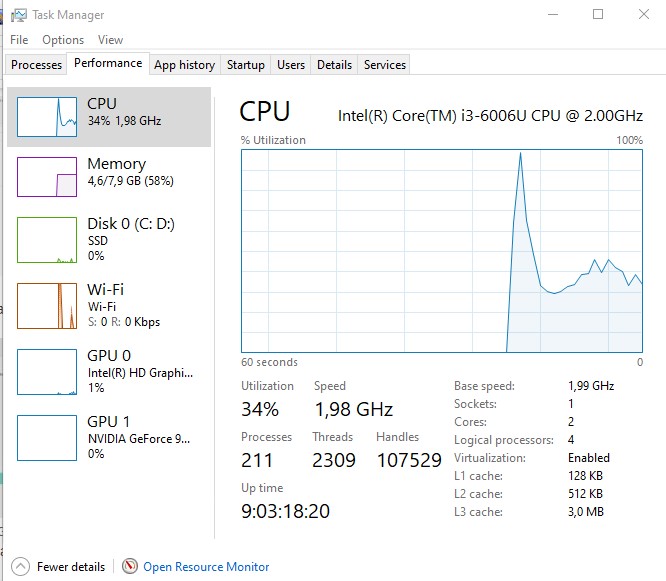Image resolution: width=666 pixels, height=581 pixels.
Task: Click the 1,98 GHz speed value below graph
Action: click(x=353, y=409)
